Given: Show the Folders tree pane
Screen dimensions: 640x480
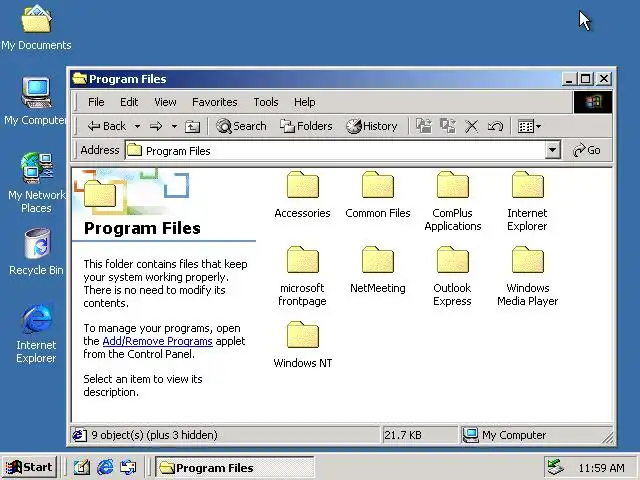Looking at the screenshot, I should 306,126.
